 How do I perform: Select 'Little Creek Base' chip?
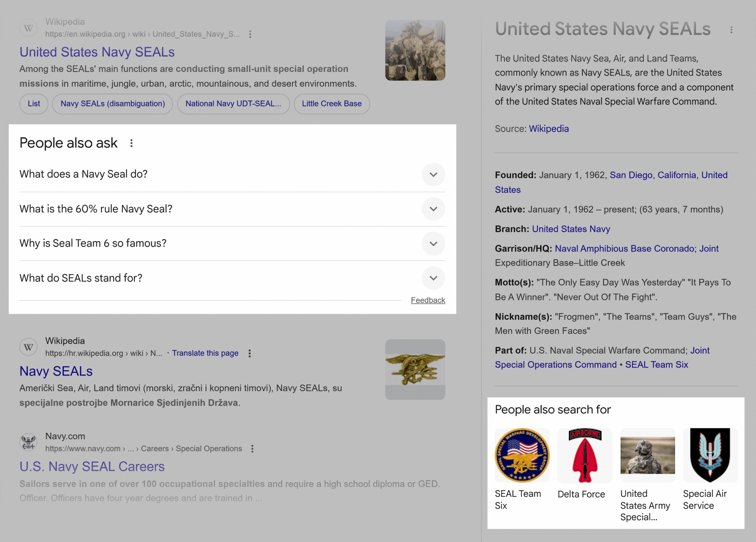[x=331, y=104]
